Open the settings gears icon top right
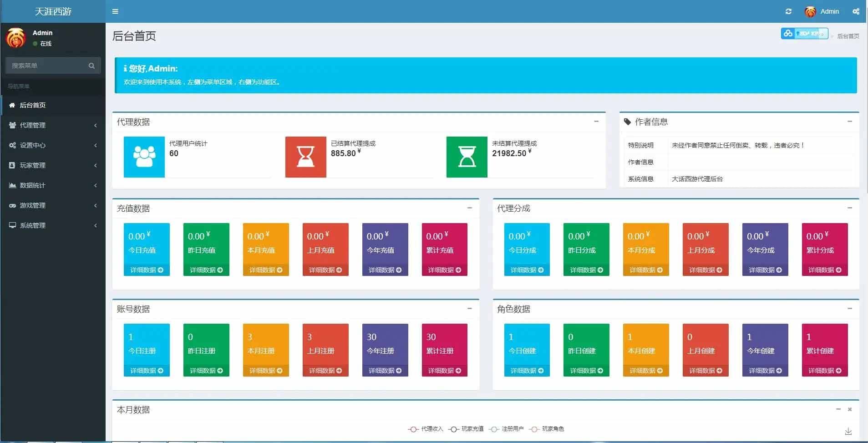This screenshot has height=443, width=868. [x=856, y=11]
